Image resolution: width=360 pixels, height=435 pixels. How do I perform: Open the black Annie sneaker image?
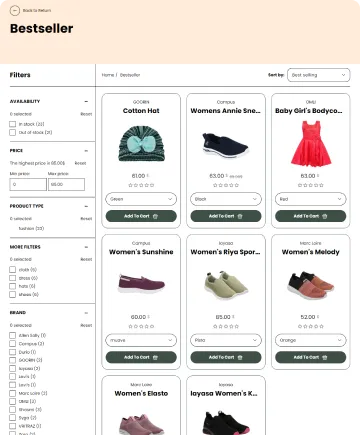point(225,145)
